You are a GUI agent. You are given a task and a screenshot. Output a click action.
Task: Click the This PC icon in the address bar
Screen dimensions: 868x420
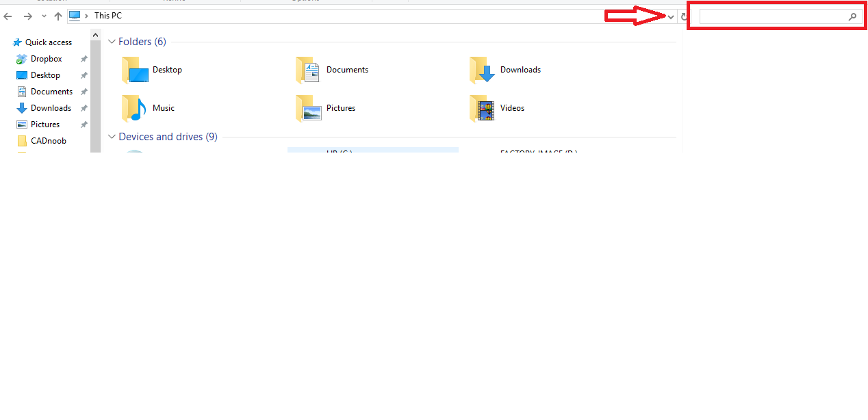pos(76,15)
